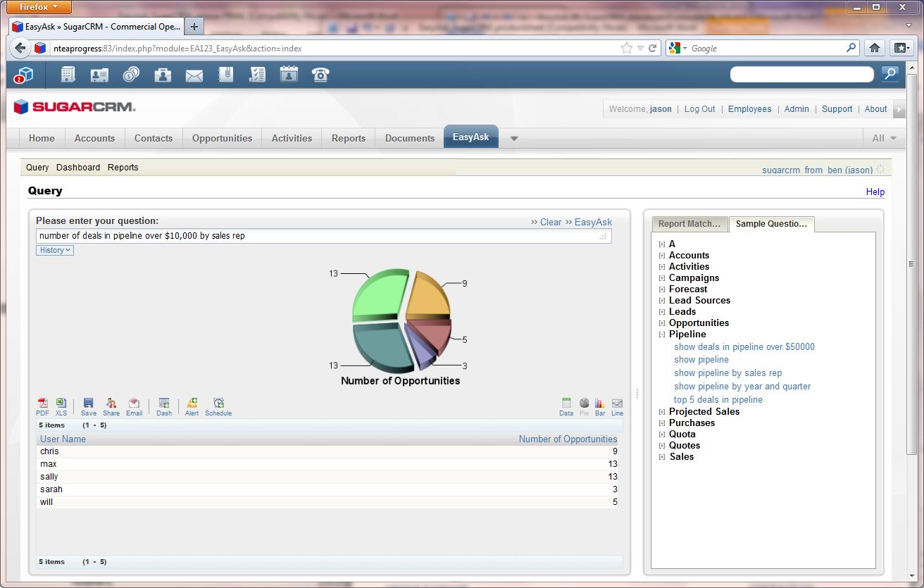Expand the Forecast sample questions
This screenshot has height=588, width=924.
tap(662, 289)
